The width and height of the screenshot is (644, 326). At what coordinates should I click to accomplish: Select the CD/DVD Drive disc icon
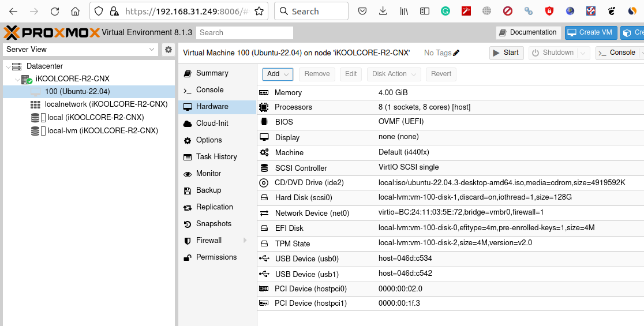click(264, 183)
